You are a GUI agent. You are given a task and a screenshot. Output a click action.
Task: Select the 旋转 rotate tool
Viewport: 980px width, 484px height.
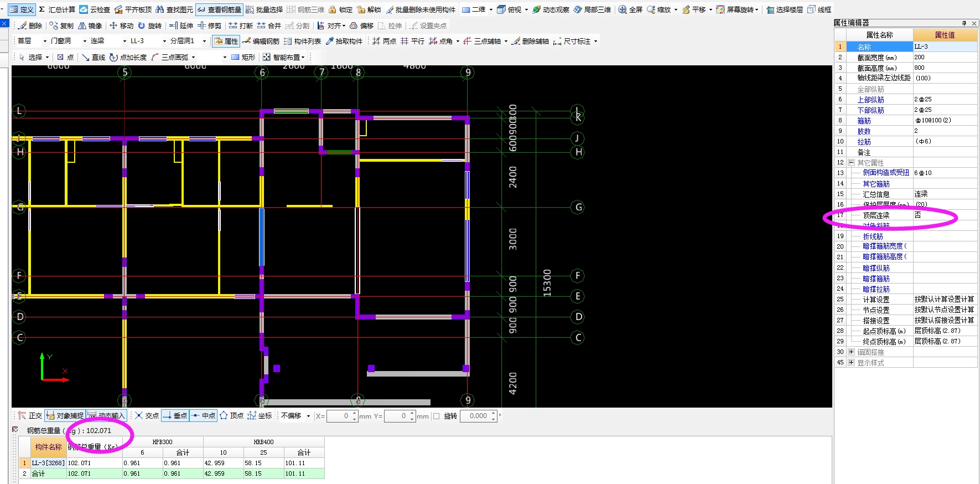(x=149, y=25)
